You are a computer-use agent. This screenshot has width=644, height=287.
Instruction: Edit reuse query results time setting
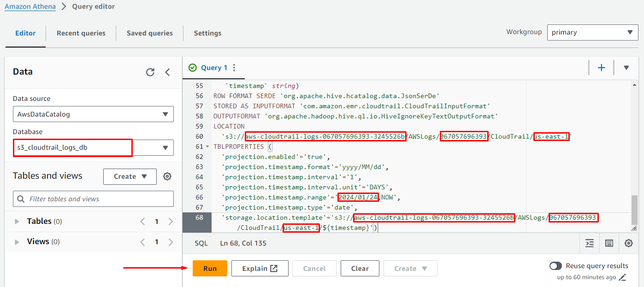(x=623, y=277)
